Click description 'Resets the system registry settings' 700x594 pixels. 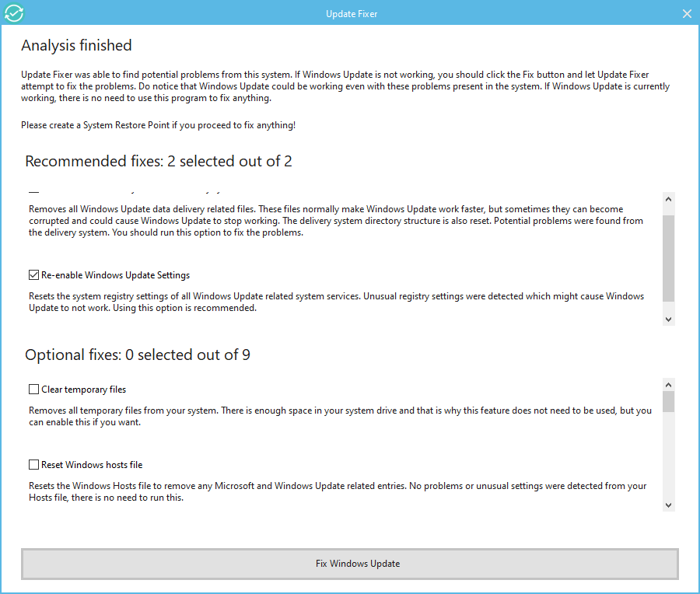336,302
